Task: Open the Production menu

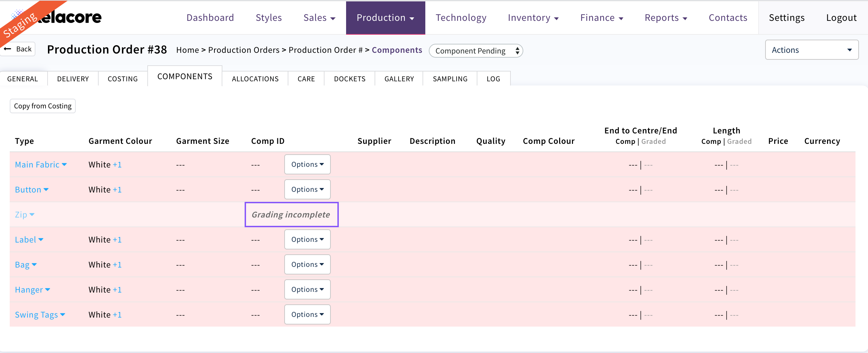Action: pyautogui.click(x=385, y=18)
